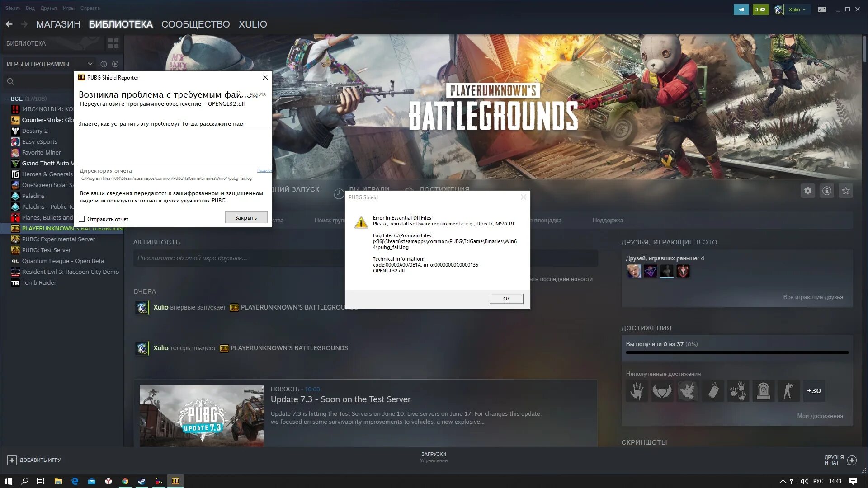Select Resident Evil 3: Raccoon City Demo
The image size is (868, 488).
[70, 272]
